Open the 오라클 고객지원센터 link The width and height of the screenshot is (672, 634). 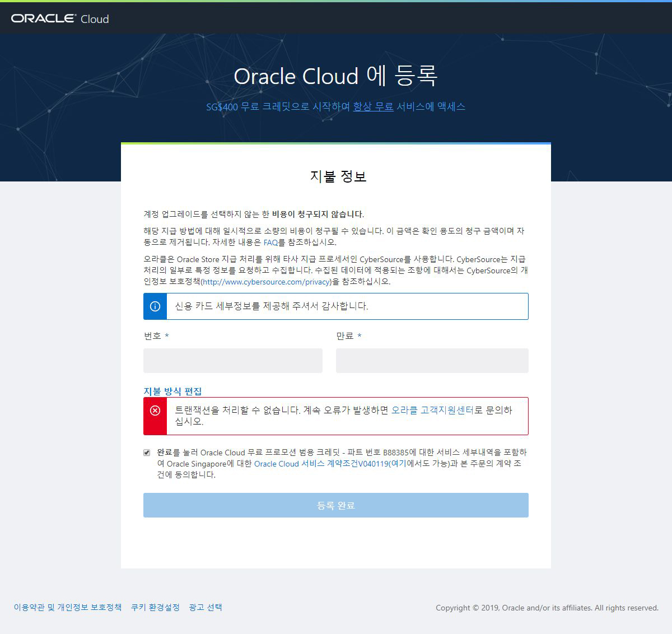pos(432,410)
